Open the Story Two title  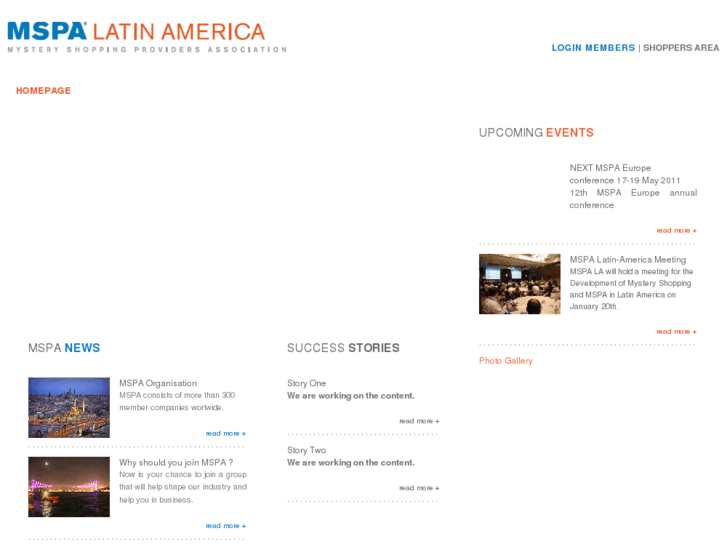(306, 450)
